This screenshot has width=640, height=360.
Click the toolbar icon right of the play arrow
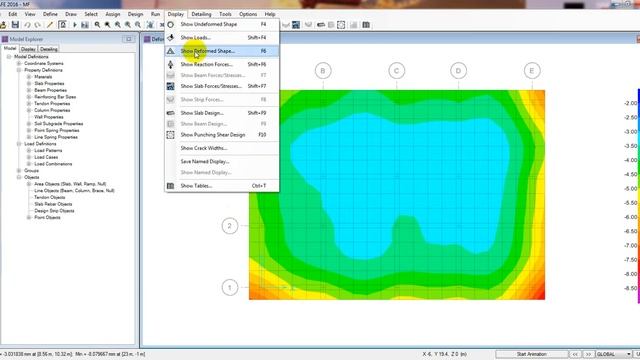coord(85,25)
